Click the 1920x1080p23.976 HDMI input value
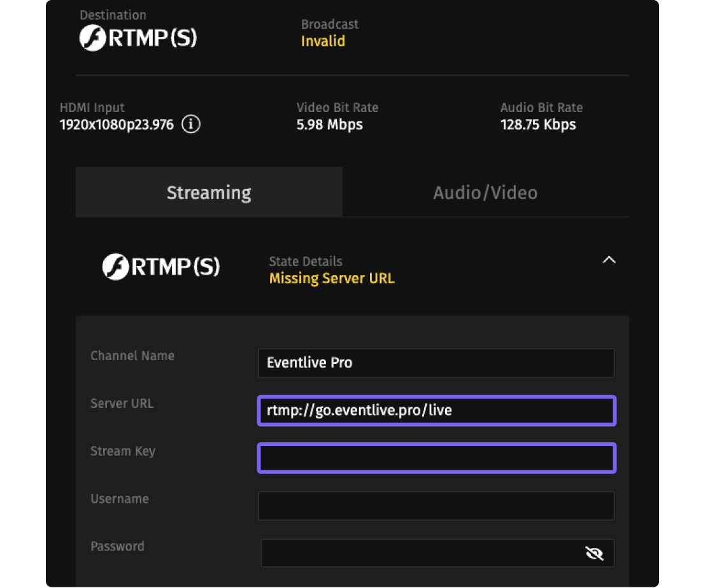The image size is (703, 588). [x=117, y=125]
